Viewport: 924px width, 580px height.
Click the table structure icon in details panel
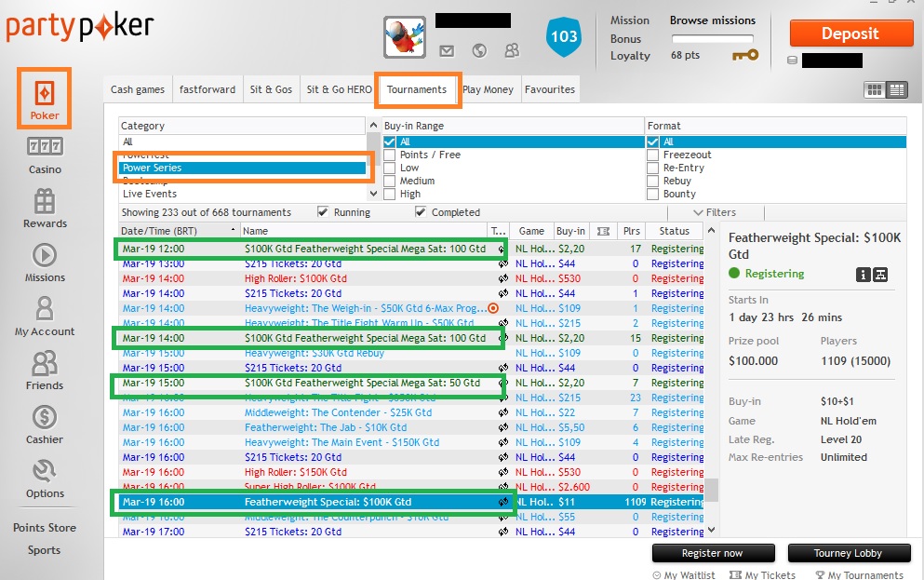point(880,274)
